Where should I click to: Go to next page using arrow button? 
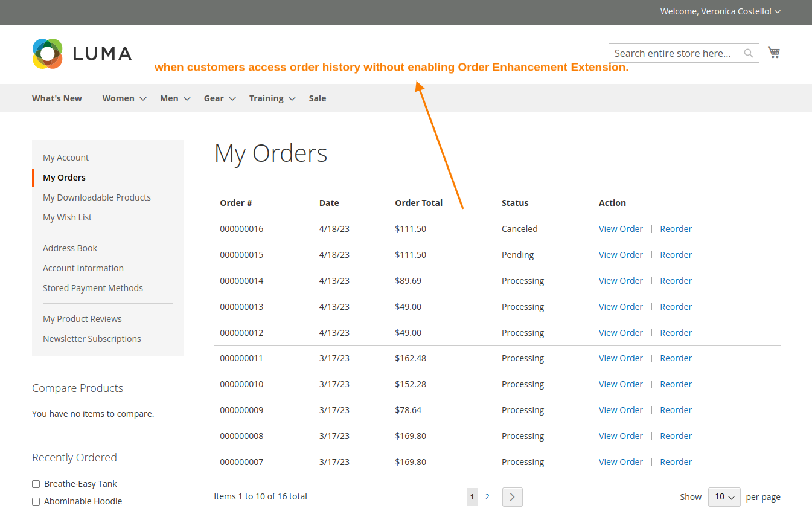[512, 496]
